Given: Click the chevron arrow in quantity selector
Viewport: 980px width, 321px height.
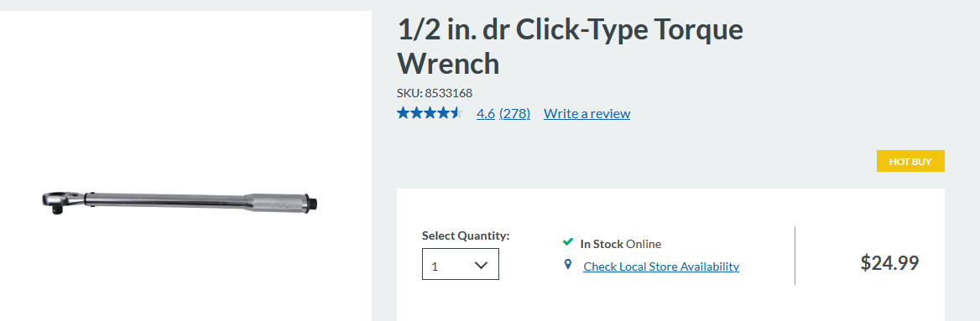Looking at the screenshot, I should [x=481, y=265].
